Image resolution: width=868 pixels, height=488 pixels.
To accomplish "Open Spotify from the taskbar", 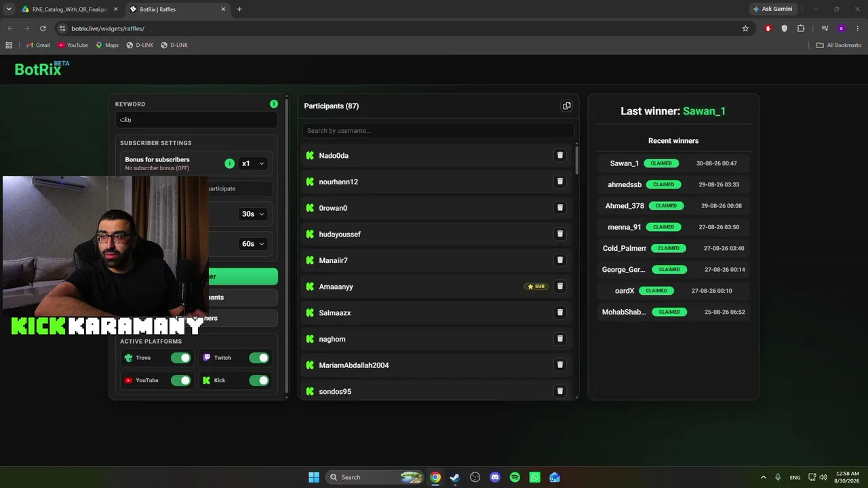I will pos(515,477).
